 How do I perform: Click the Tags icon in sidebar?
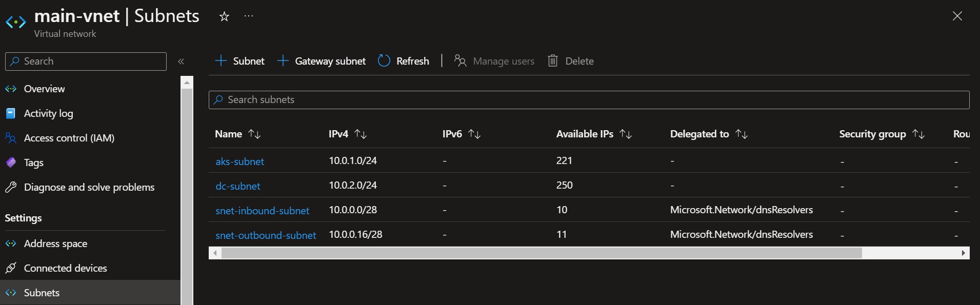click(11, 162)
